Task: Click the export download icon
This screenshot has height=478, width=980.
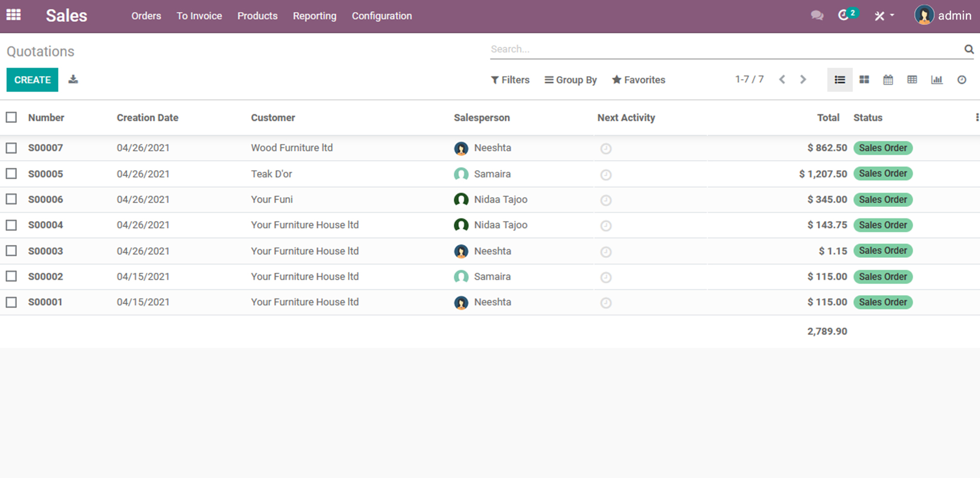Action: coord(73,79)
